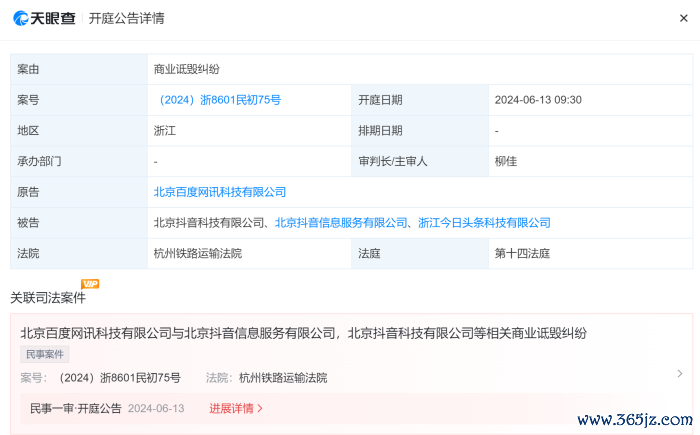The height and width of the screenshot is (435, 700).
Task: Select defendant text 北京抖音科技有限公司
Action: point(209,223)
